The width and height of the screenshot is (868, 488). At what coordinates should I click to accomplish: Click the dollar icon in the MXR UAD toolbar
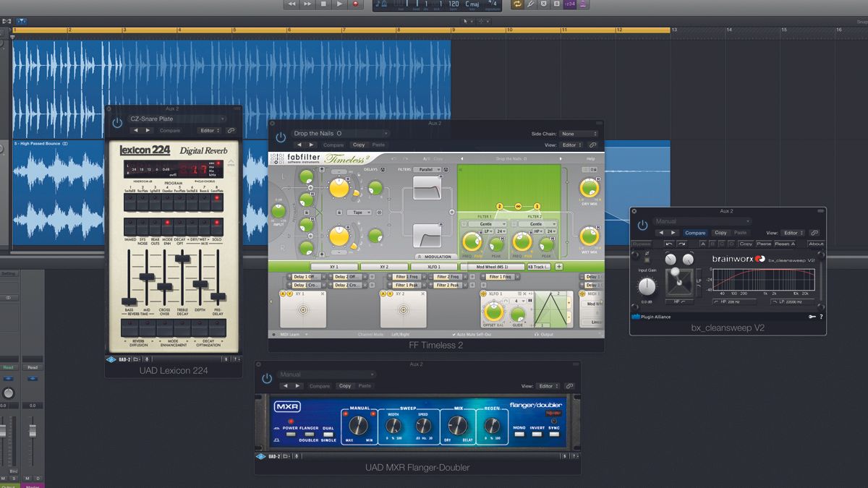point(565,456)
